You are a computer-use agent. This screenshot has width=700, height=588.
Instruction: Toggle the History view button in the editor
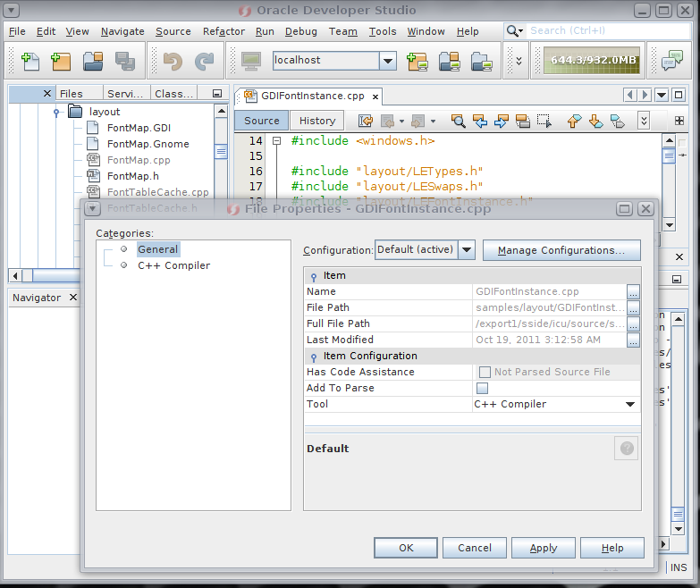(317, 121)
